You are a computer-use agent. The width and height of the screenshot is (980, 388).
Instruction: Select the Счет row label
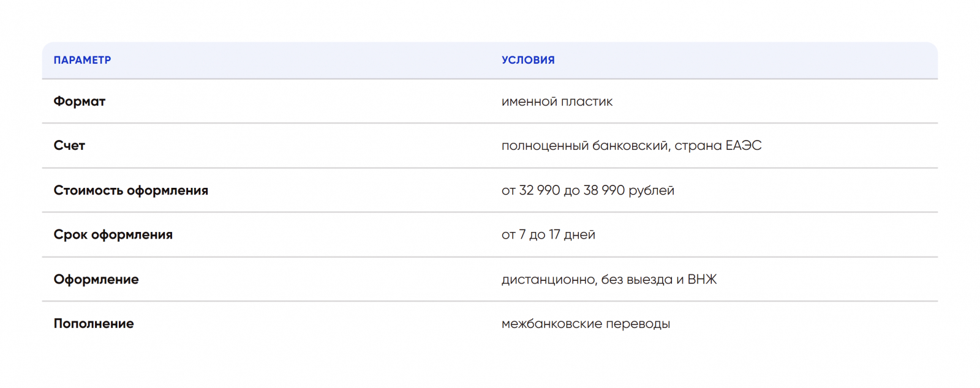pyautogui.click(x=69, y=146)
